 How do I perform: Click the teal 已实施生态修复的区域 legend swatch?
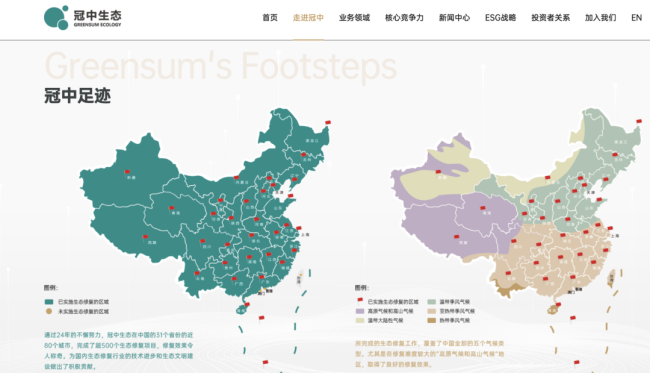coord(49,302)
